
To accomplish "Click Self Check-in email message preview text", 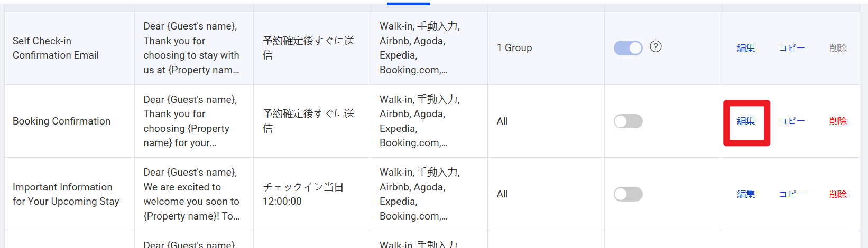I will pyautogui.click(x=191, y=48).
